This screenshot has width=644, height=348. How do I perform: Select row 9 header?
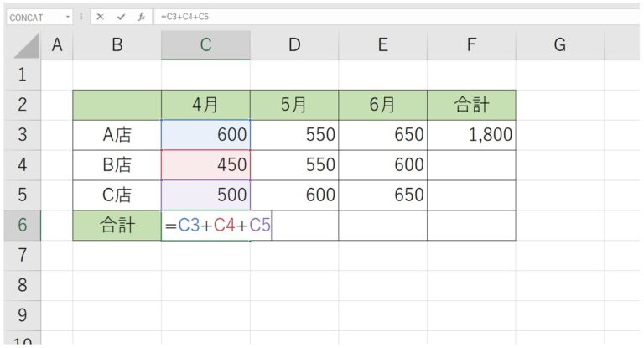[23, 315]
